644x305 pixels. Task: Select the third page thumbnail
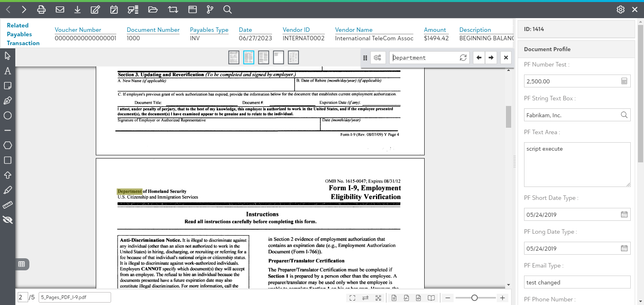[x=264, y=57]
